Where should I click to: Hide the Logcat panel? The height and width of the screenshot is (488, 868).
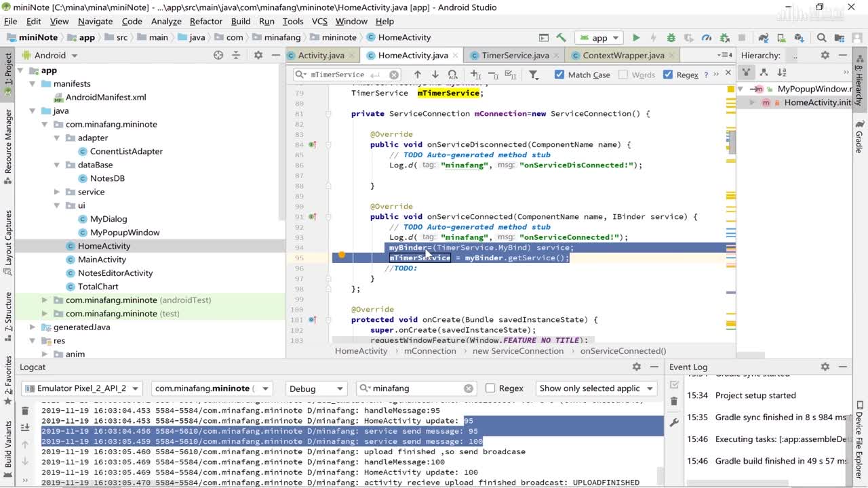click(x=654, y=367)
